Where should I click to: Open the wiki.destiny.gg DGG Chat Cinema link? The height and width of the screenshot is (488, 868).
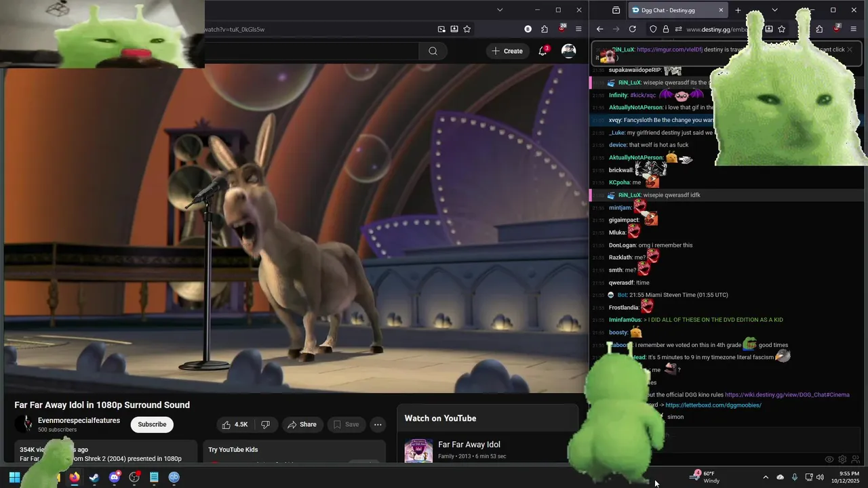click(x=787, y=394)
